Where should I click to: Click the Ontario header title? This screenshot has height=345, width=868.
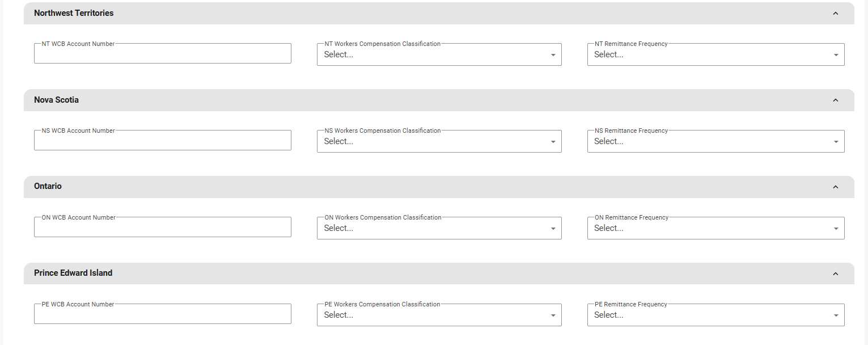coord(48,186)
